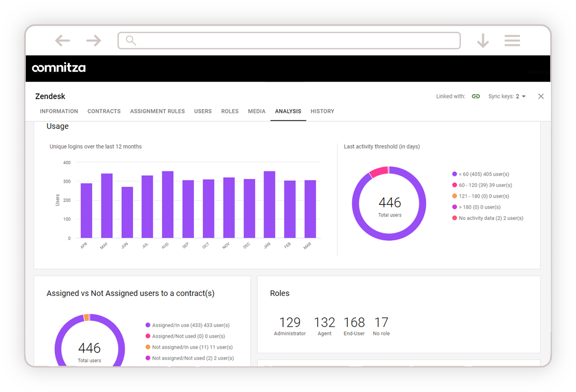Click the JUN bar in logins chart

[127, 212]
